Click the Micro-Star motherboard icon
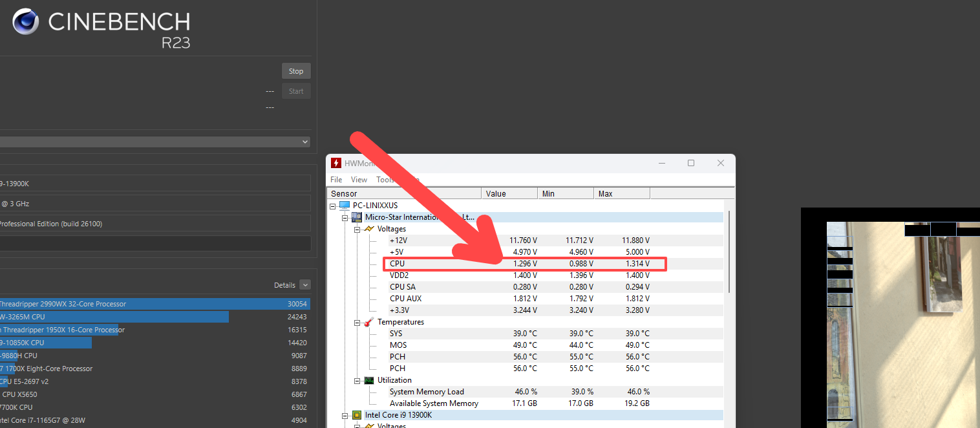980x428 pixels. [356, 217]
